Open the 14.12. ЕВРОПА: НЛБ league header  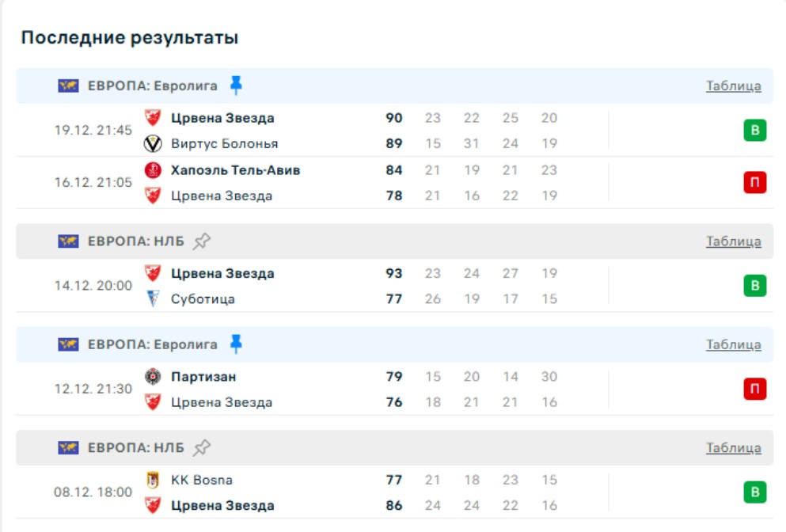135,241
